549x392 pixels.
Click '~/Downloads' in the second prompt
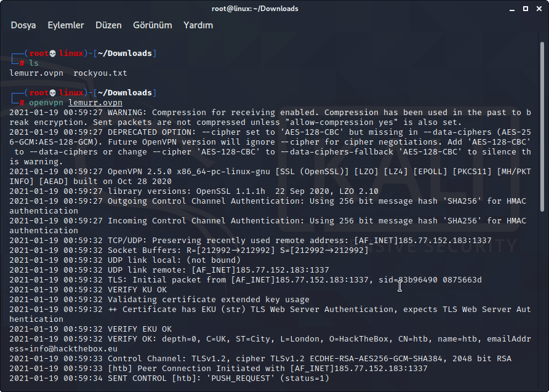(125, 93)
